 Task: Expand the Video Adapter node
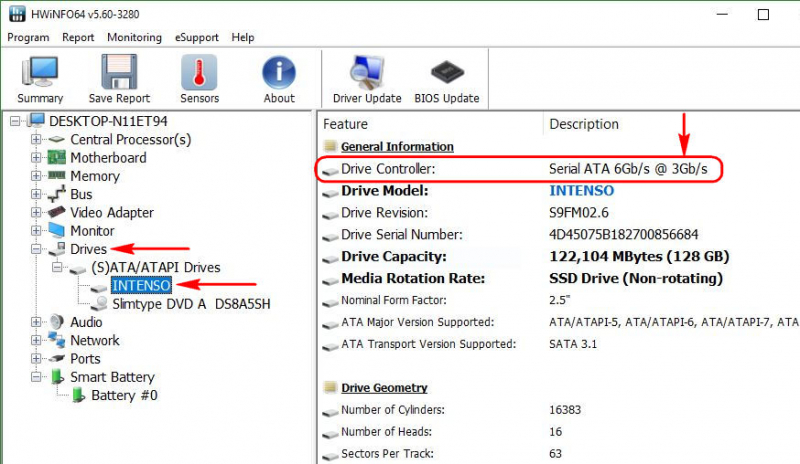coord(36,212)
